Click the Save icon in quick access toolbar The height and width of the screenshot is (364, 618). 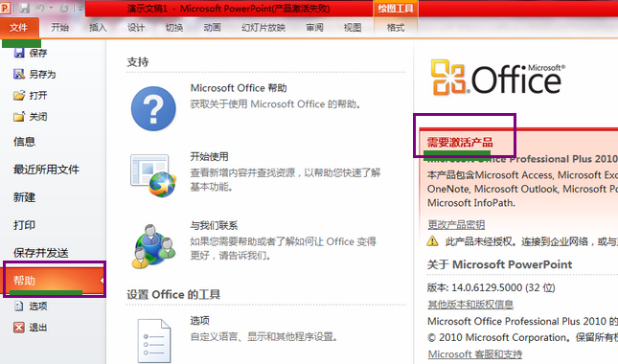(x=25, y=8)
